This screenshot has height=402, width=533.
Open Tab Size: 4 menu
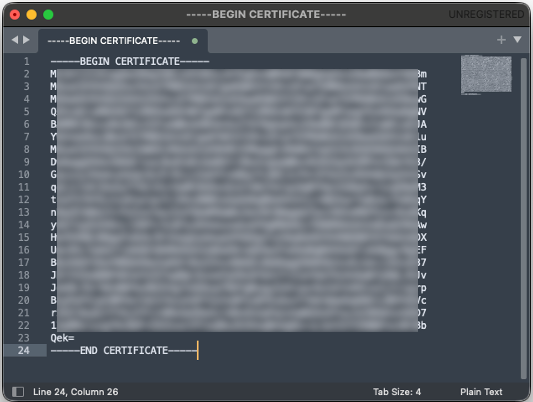397,392
